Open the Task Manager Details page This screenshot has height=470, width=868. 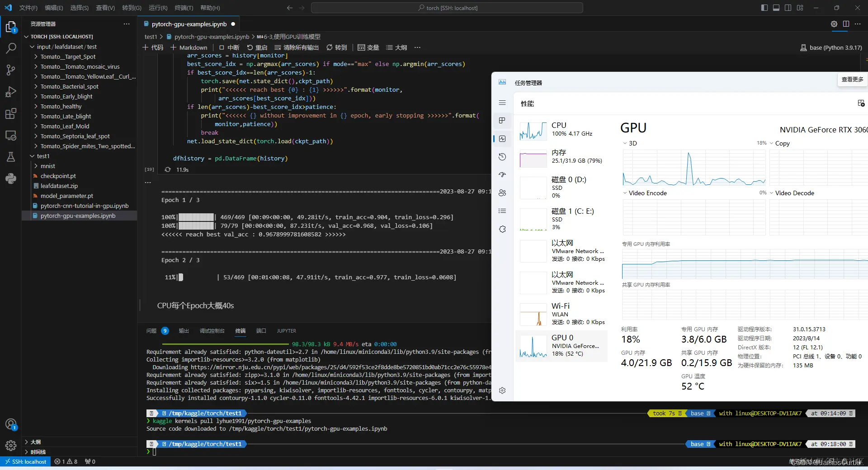coord(502,211)
